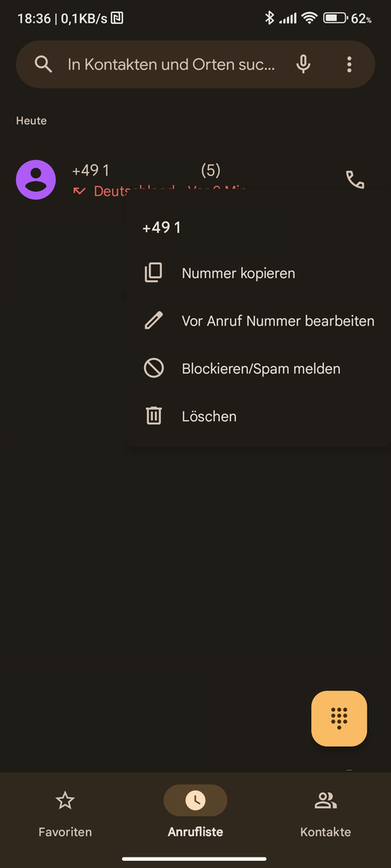Open the three-dot overflow menu

(349, 64)
